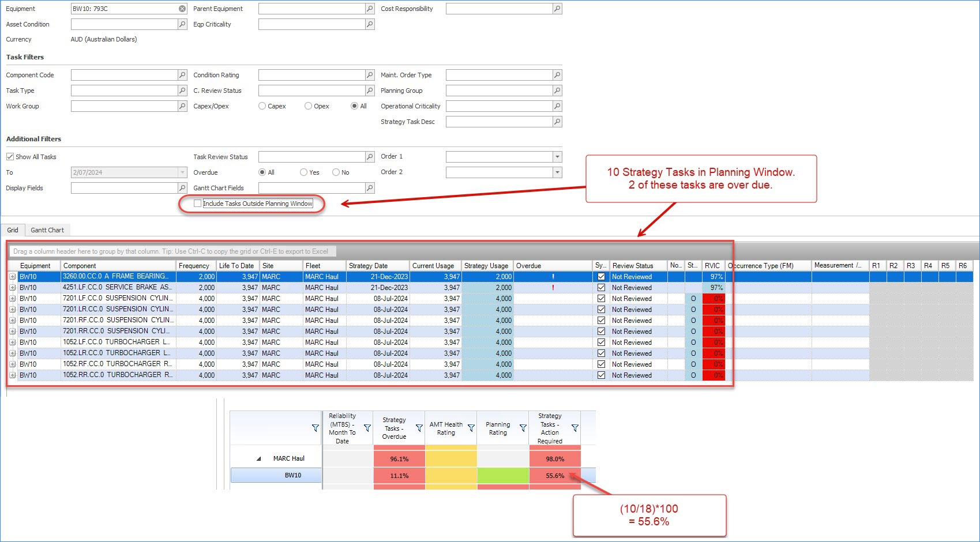Filter the Planning Rating column

click(x=523, y=428)
